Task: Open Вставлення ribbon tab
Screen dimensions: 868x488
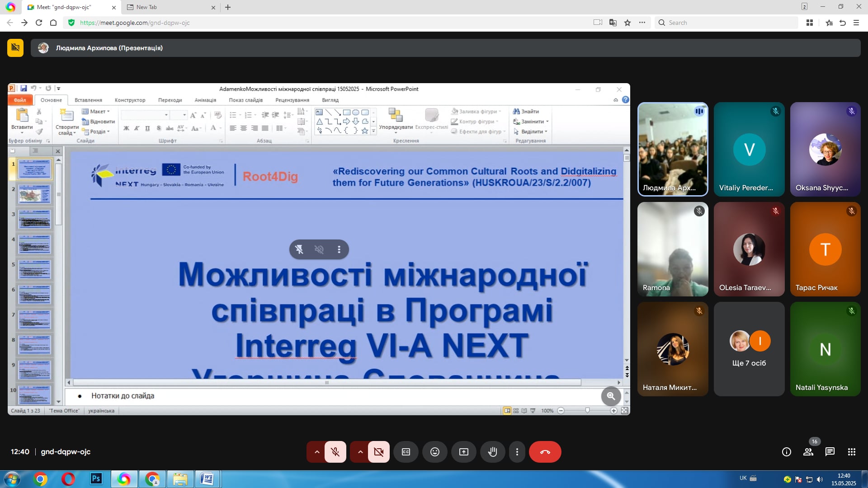Action: coord(88,100)
